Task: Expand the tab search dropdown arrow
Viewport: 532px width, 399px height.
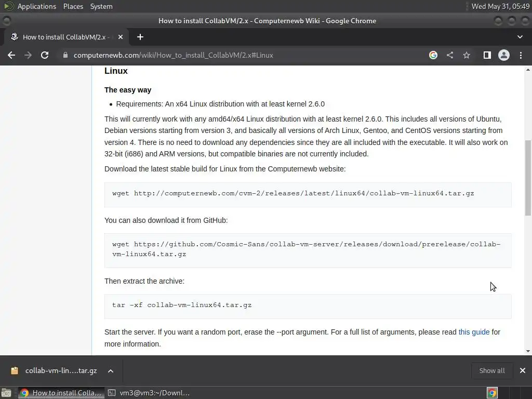Action: tap(520, 37)
